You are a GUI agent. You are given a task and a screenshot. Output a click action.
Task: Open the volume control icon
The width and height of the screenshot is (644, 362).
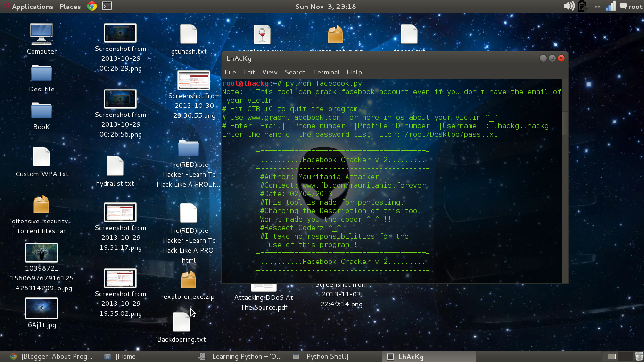pos(569,6)
